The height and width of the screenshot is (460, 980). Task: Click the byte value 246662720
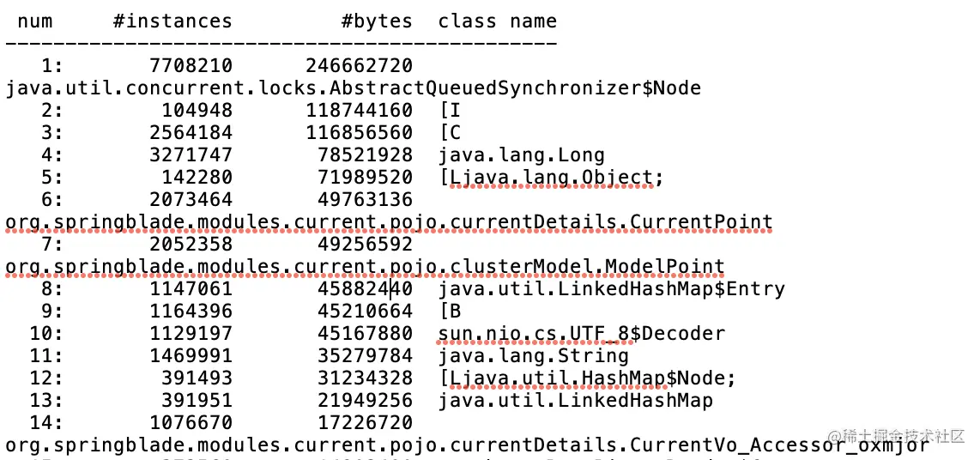click(359, 66)
